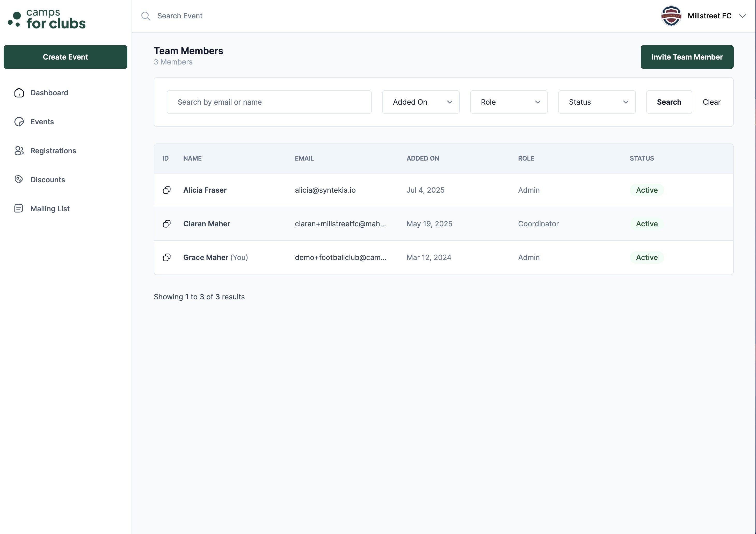Click the Dashboard home icon
Image resolution: width=756 pixels, height=534 pixels.
(19, 93)
